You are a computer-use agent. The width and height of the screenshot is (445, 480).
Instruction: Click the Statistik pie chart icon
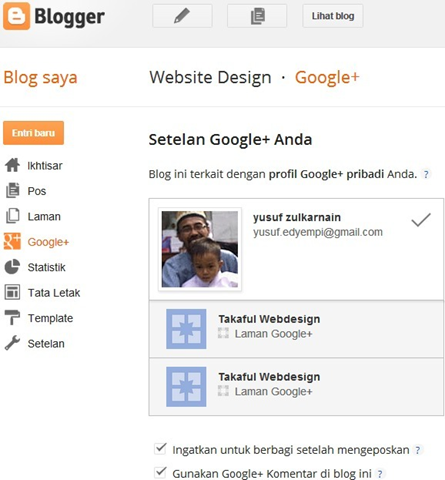coord(12,267)
